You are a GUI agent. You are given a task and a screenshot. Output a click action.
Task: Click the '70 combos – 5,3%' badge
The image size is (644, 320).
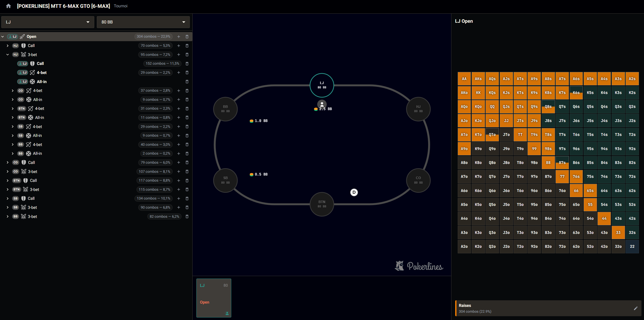[x=155, y=46]
